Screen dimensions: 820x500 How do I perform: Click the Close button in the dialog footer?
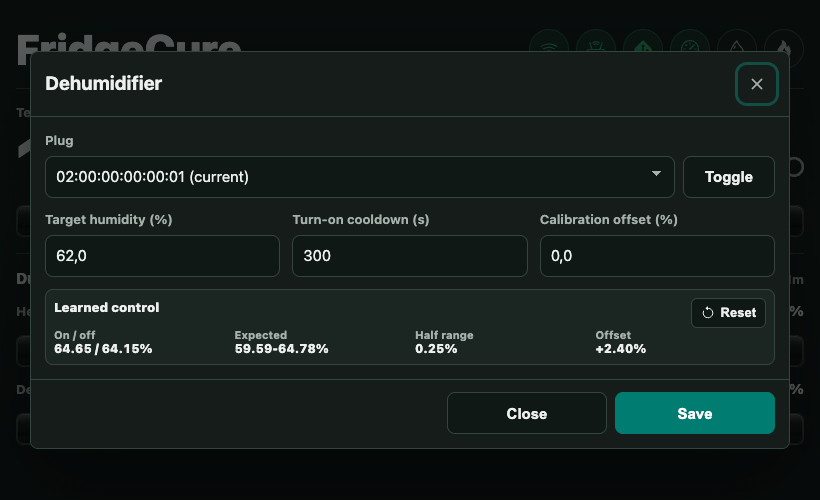[527, 413]
